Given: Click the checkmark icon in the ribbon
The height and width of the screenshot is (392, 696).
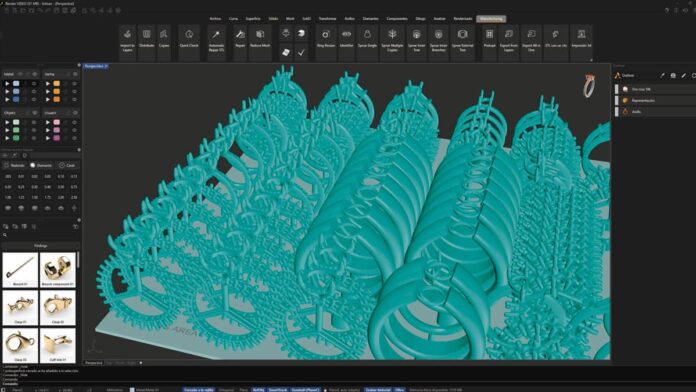Looking at the screenshot, I should point(301,52).
